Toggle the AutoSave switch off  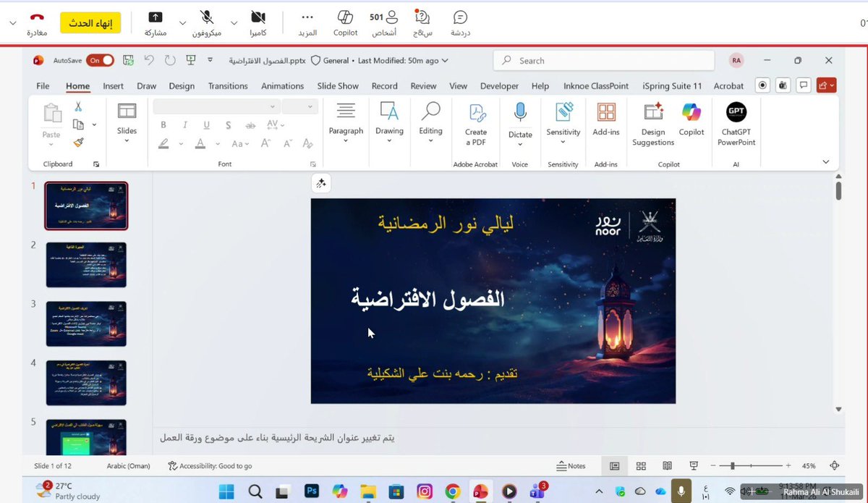pyautogui.click(x=100, y=61)
